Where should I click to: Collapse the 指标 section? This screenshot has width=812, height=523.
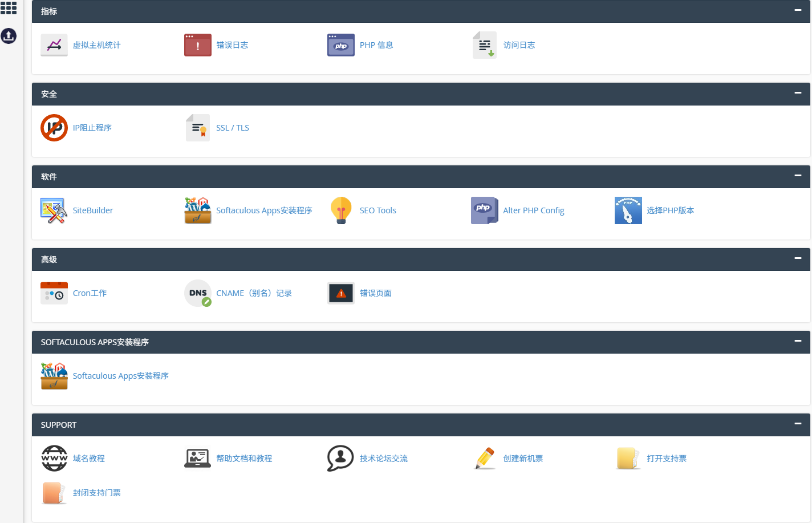pyautogui.click(x=798, y=10)
